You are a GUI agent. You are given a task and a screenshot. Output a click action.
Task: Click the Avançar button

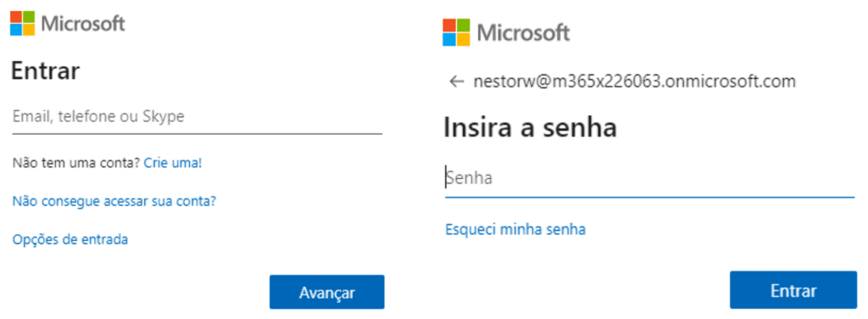click(x=326, y=292)
